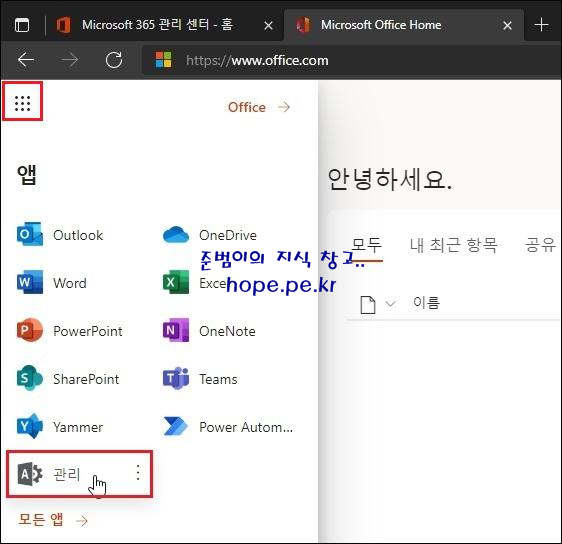Image resolution: width=562 pixels, height=544 pixels.
Task: Click the Microsoft site info icon
Action: (163, 60)
